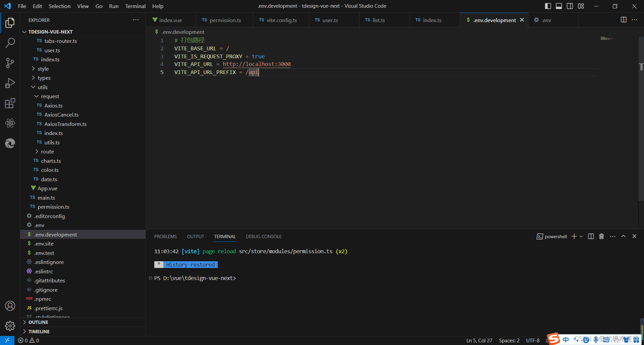The height and width of the screenshot is (345, 644).
Task: Show the DEBUG CONSOLE tab
Action: [x=264, y=236]
